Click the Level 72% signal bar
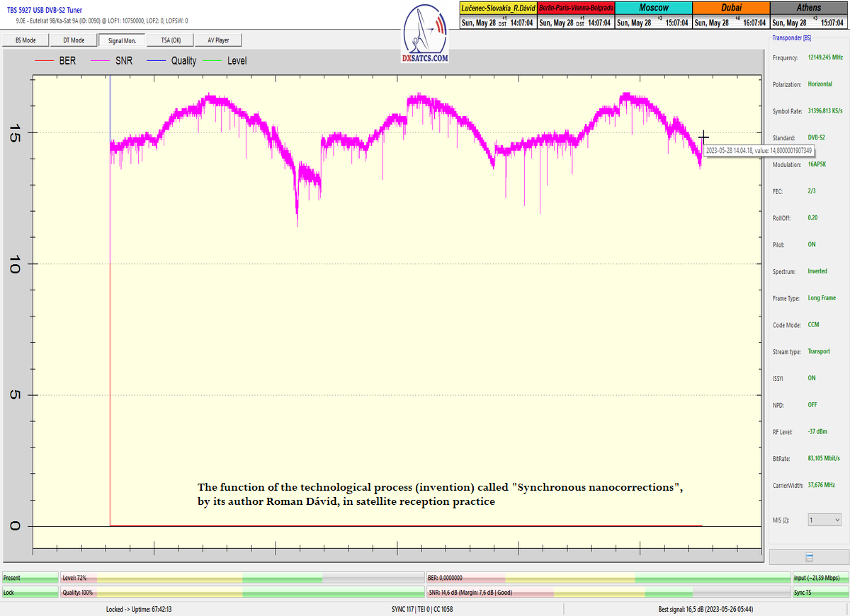The image size is (850, 616). click(242, 578)
